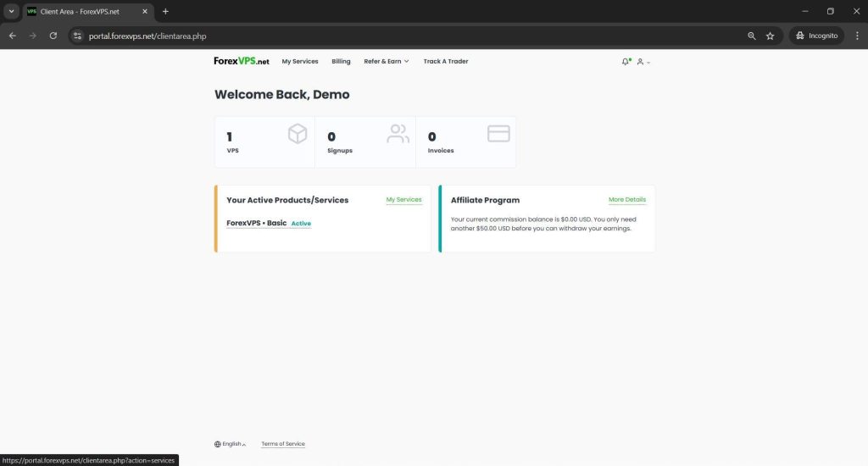Open the tab search dropdown
The height and width of the screenshot is (466, 868).
tap(11, 11)
